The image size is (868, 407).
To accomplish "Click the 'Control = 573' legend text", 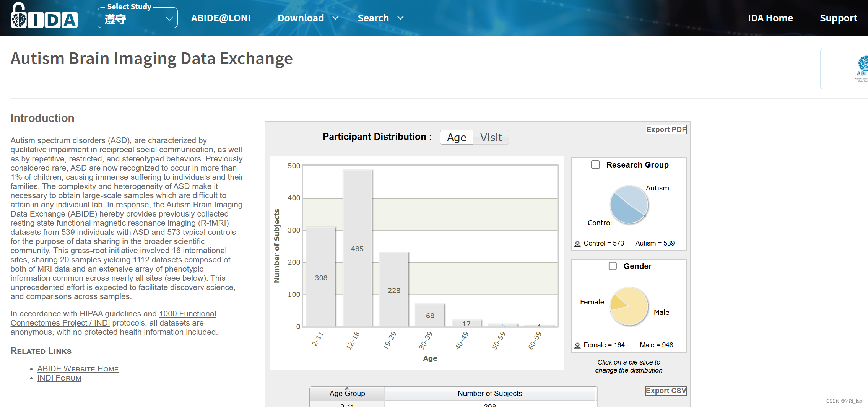I will click(x=604, y=243).
